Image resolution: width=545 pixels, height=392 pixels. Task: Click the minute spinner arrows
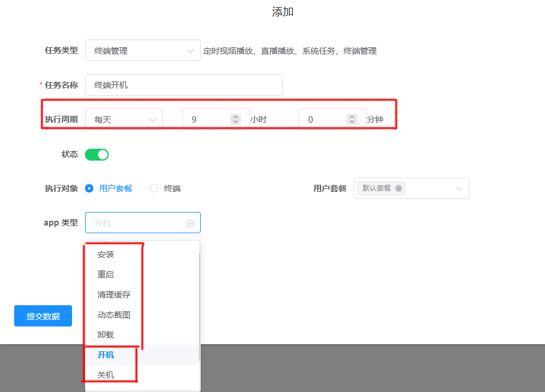tap(352, 119)
